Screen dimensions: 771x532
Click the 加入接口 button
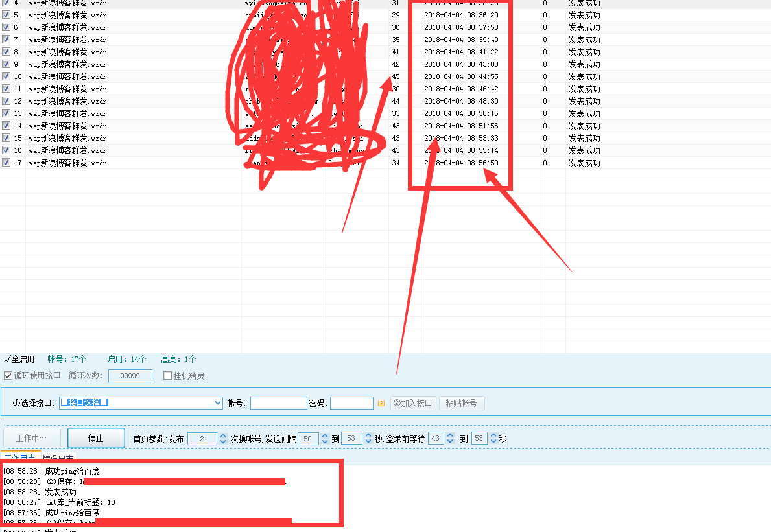pos(413,403)
